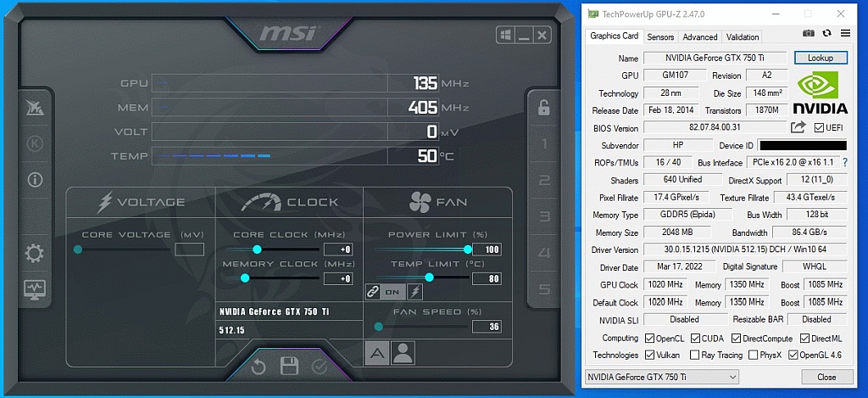Toggle the Ray Tracing checkbox
The width and height of the screenshot is (868, 398).
pyautogui.click(x=695, y=355)
